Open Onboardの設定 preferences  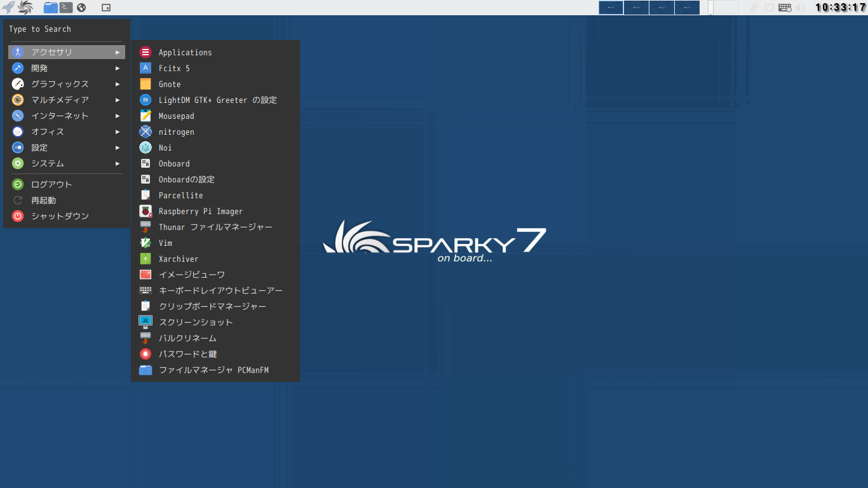215,179
